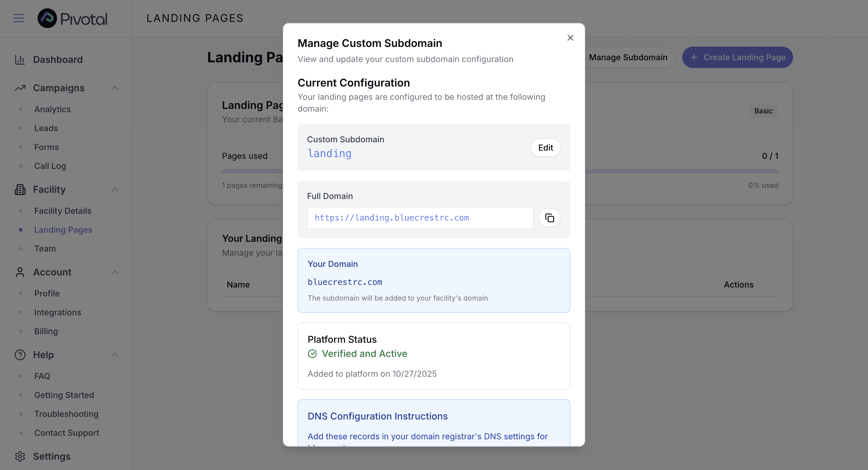Go to Billing page
868x470 pixels.
click(x=46, y=331)
